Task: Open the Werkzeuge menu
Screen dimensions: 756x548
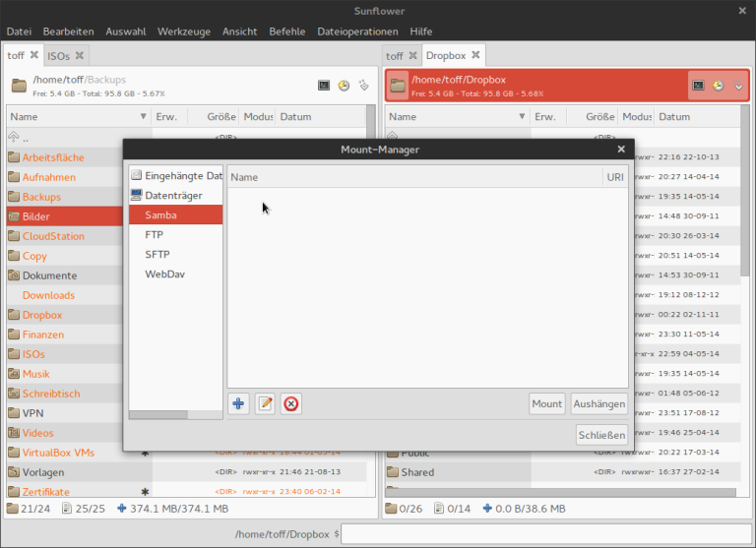Action: (184, 31)
